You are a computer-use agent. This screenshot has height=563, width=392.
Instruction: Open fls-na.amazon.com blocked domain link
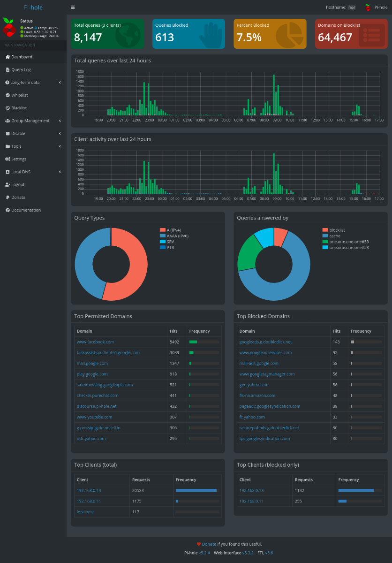pyautogui.click(x=257, y=396)
